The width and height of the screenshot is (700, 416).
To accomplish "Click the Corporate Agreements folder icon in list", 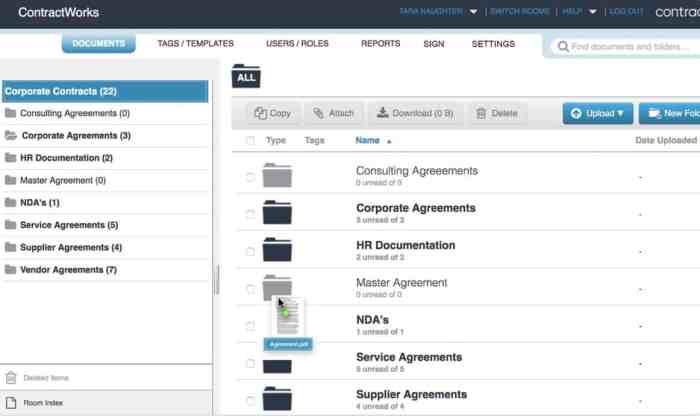I will coord(277,213).
